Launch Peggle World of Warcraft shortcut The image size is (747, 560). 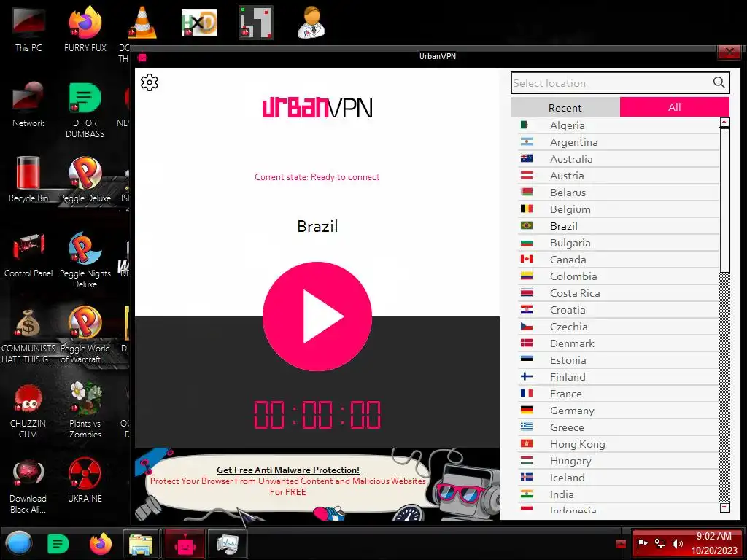[x=85, y=335]
